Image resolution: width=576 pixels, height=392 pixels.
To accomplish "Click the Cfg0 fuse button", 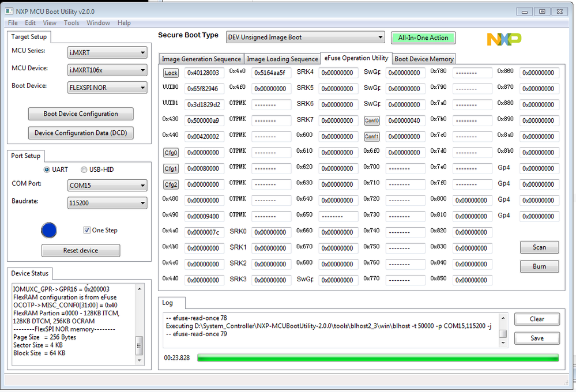I will pos(171,152).
